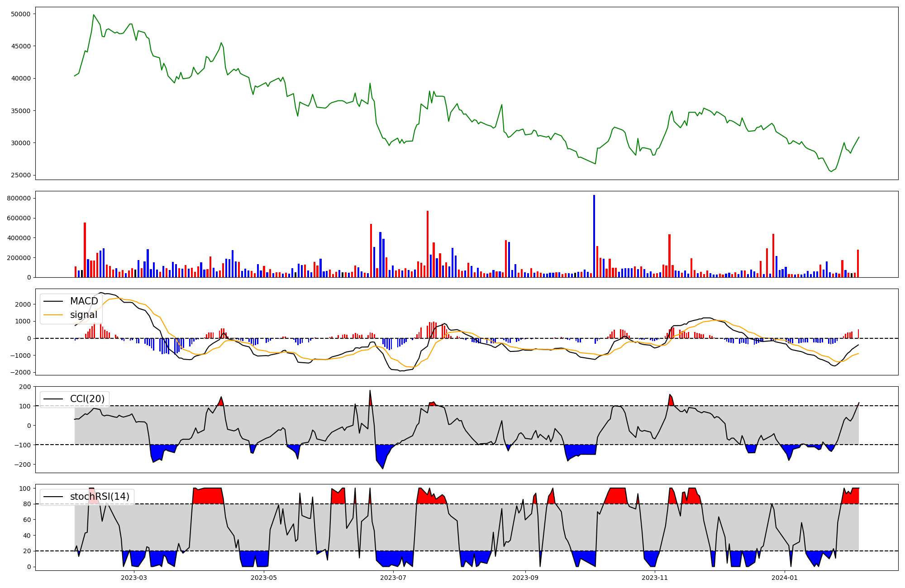The height and width of the screenshot is (588, 905).
Task: Click the -2000 MACD axis label
Action: [22, 373]
